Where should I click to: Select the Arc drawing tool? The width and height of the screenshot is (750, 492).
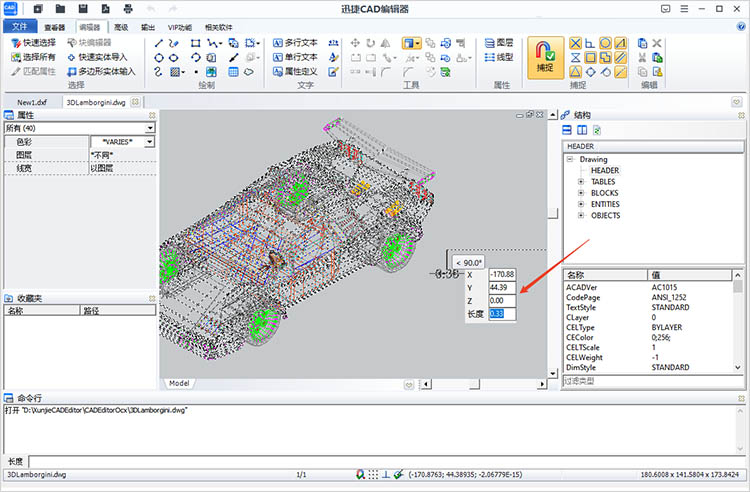click(195, 58)
